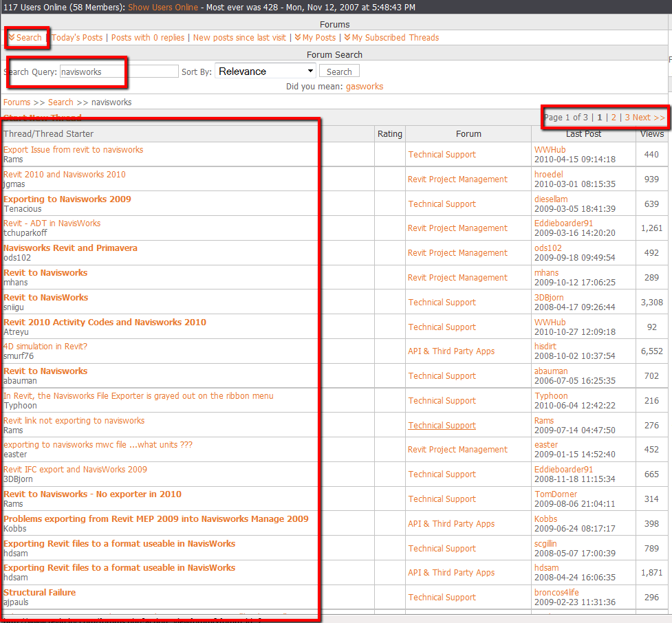
Task: View last poster 3DBjorn profile
Action: (549, 297)
